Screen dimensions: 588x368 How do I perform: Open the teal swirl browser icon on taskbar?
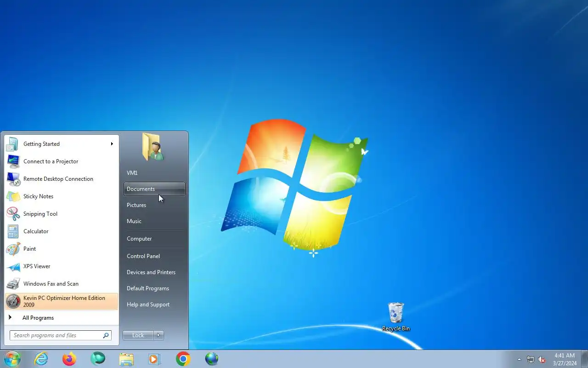point(98,359)
